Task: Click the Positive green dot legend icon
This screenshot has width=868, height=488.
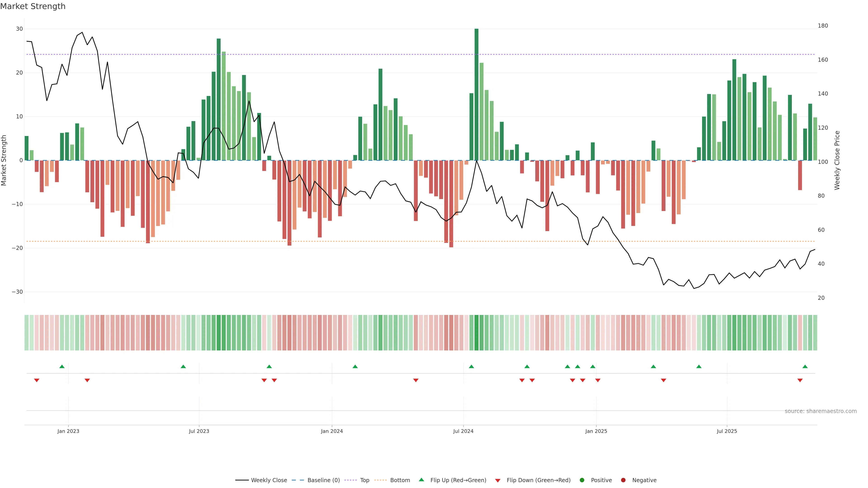Action: click(x=582, y=480)
